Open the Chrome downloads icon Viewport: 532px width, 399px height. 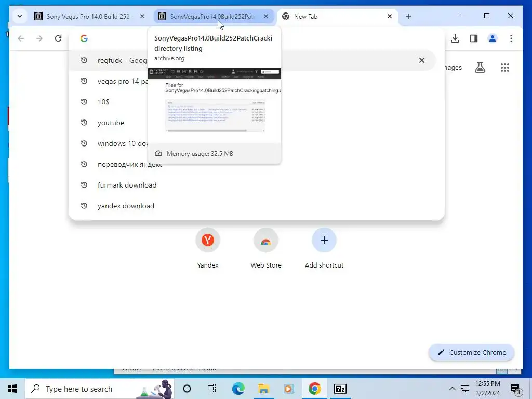[455, 38]
